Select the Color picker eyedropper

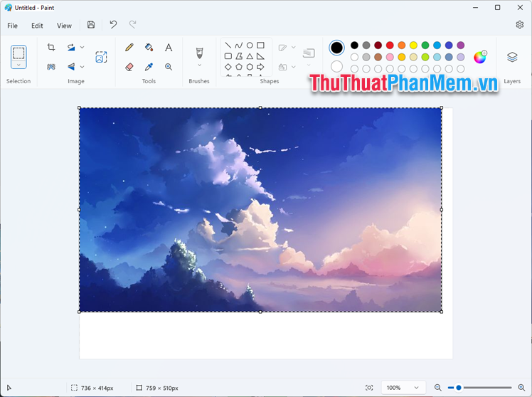[x=149, y=67]
